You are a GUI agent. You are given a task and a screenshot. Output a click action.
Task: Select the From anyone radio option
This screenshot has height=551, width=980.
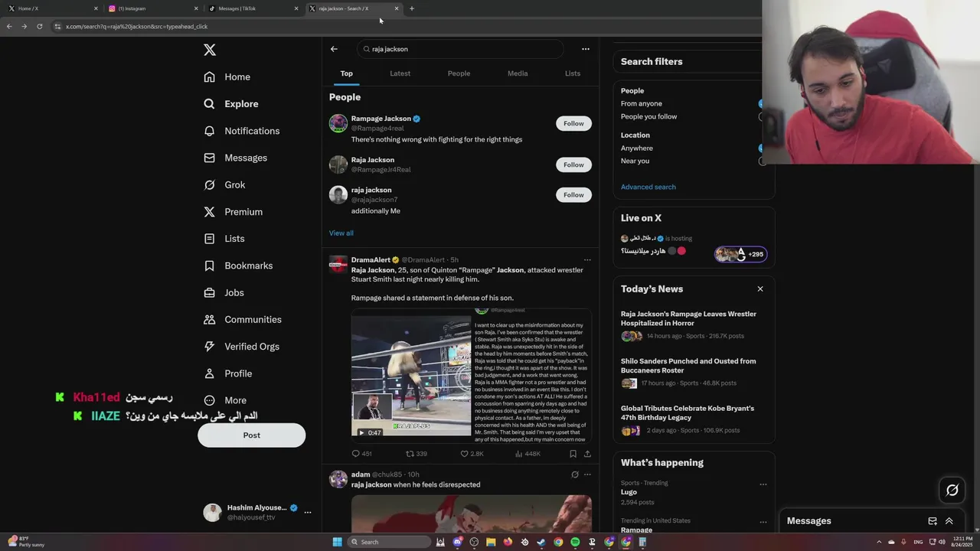(x=760, y=103)
